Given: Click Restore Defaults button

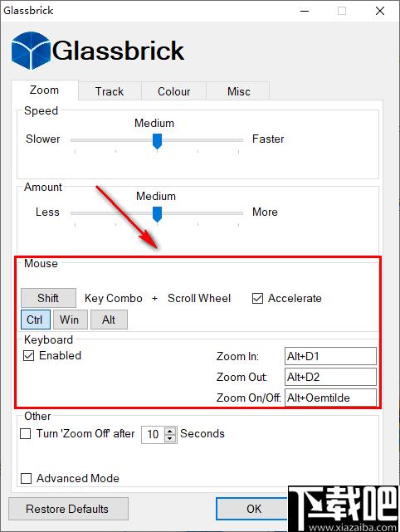Looking at the screenshot, I should coord(68,509).
